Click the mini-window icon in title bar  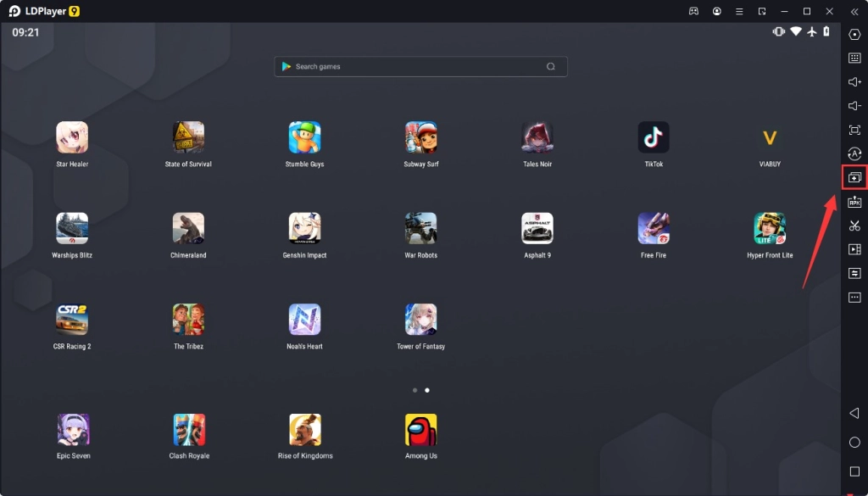(762, 11)
